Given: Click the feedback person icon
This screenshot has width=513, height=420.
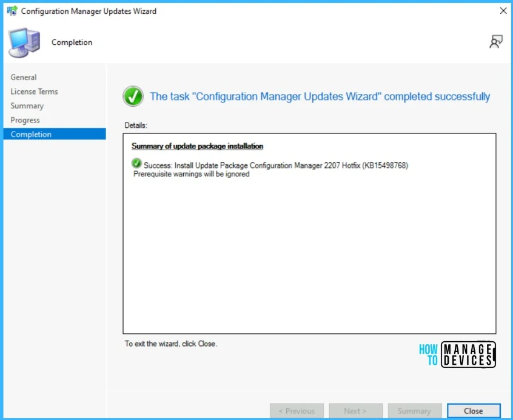Looking at the screenshot, I should 495,42.
